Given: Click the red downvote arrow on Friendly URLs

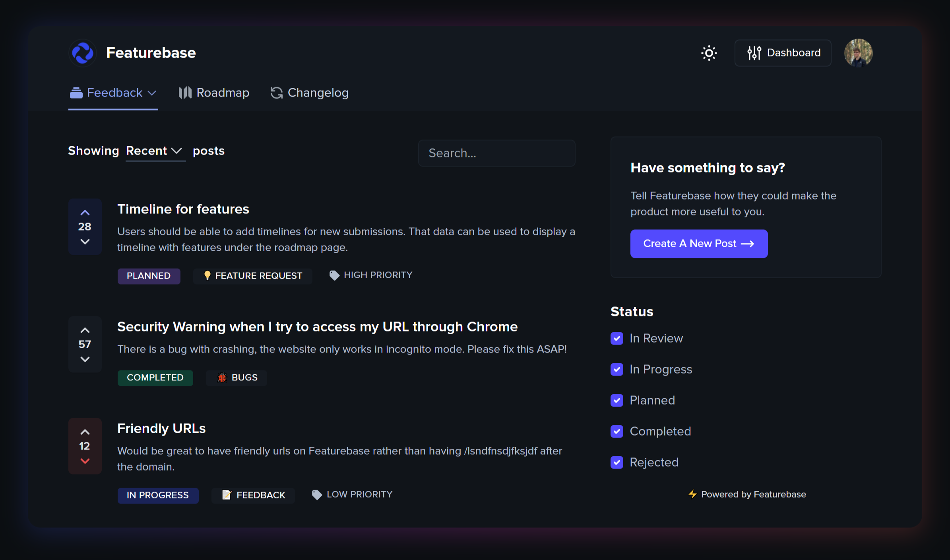Looking at the screenshot, I should 85,461.
